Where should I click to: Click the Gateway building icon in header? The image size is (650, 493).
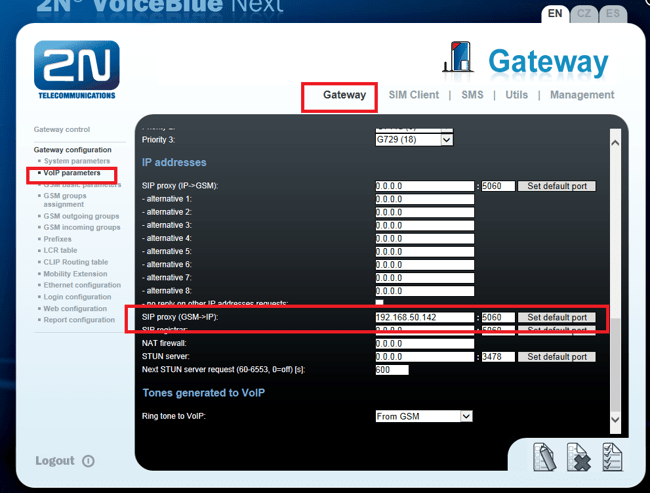[x=458, y=57]
